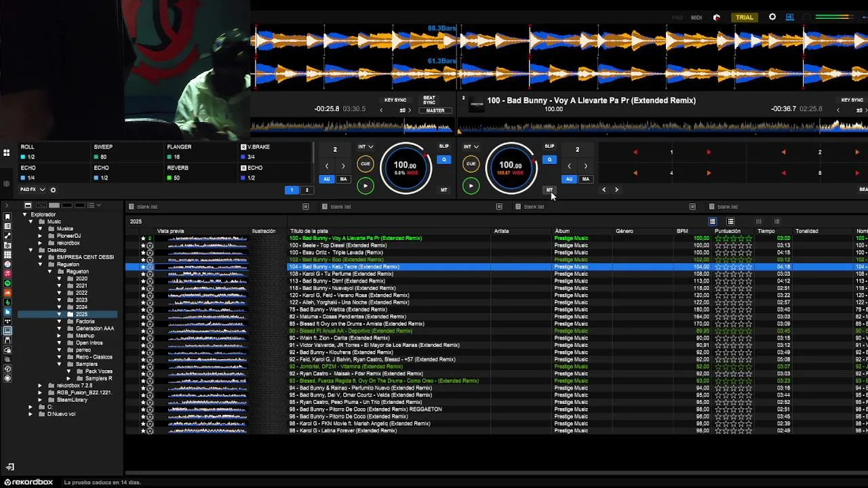This screenshot has width=868, height=488.
Task: Enable SLIP mode on deck 1
Action: coord(443,146)
